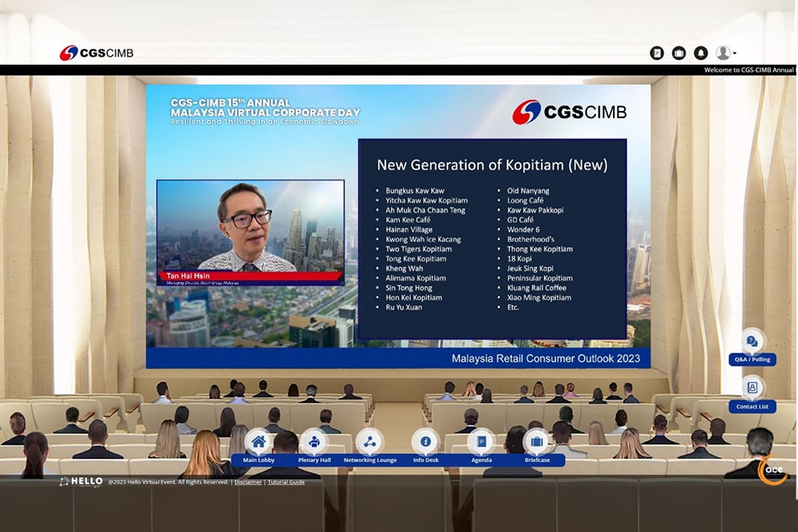Select Info Desk in navigation bar
The image size is (798, 532).
coord(425,459)
